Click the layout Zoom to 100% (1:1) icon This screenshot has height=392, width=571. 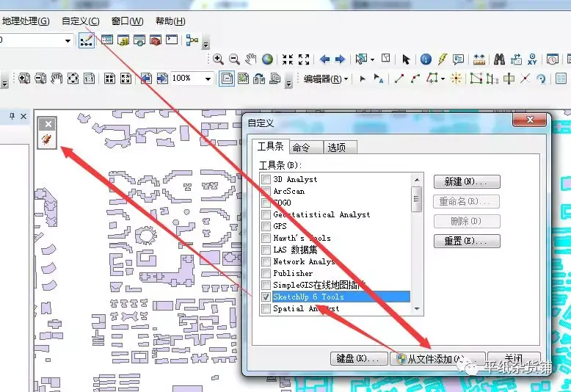pyautogui.click(x=90, y=79)
